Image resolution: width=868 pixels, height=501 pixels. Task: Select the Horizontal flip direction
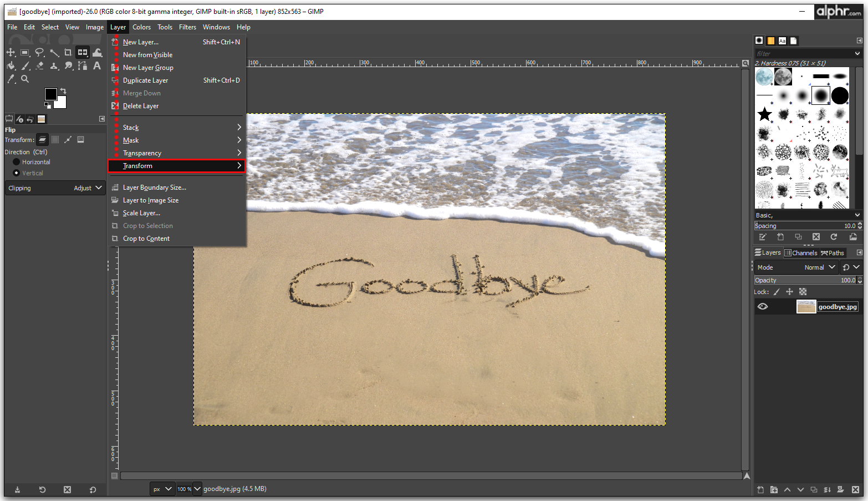(x=16, y=162)
